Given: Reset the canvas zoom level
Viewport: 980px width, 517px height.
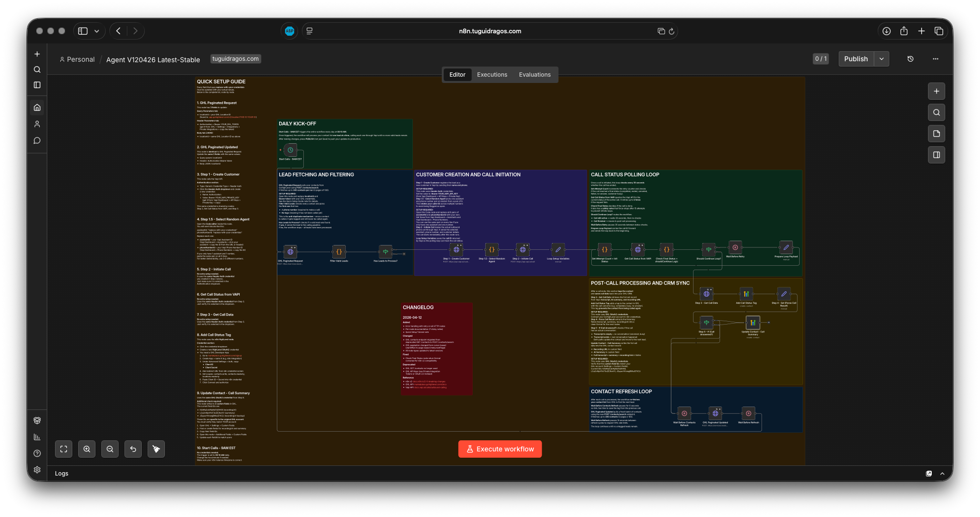Looking at the screenshot, I should click(133, 449).
